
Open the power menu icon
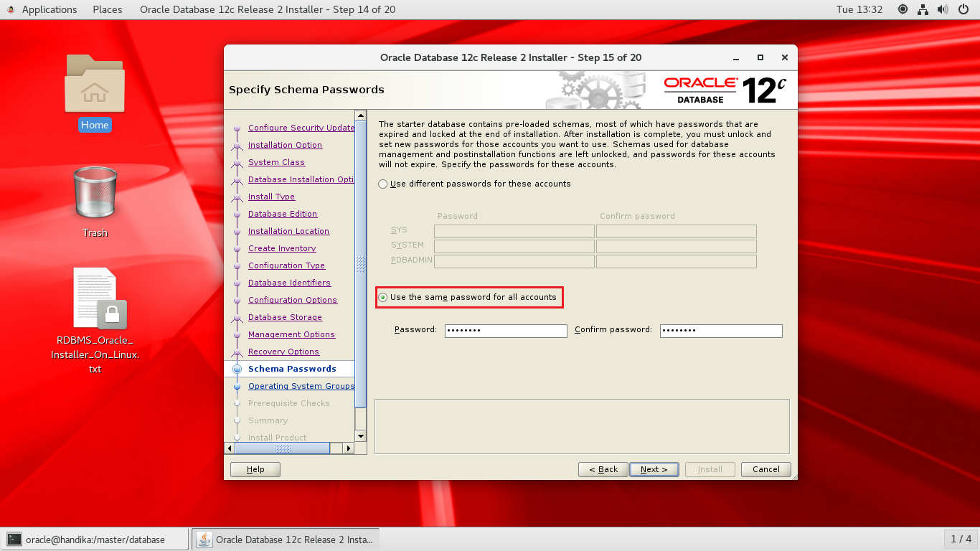click(963, 9)
